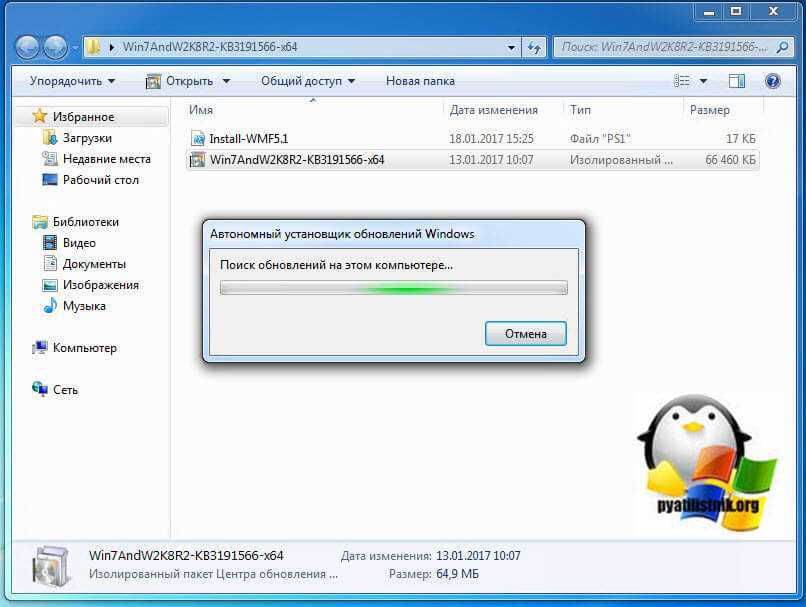Sort by the Размер column header
This screenshot has width=806, height=607.
(723, 110)
